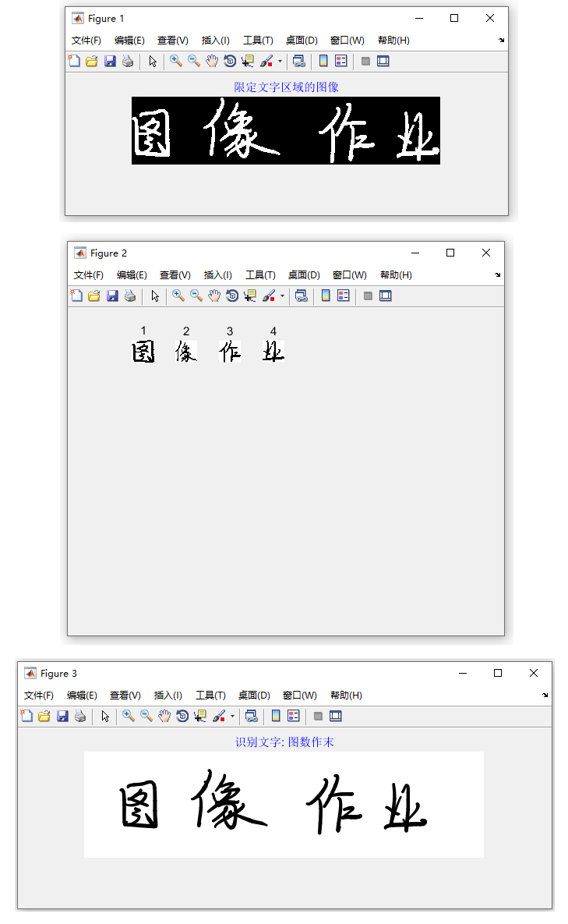Click Zoom Out icon in Figure 3 toolbar
This screenshot has height=924, width=568.
[x=146, y=716]
